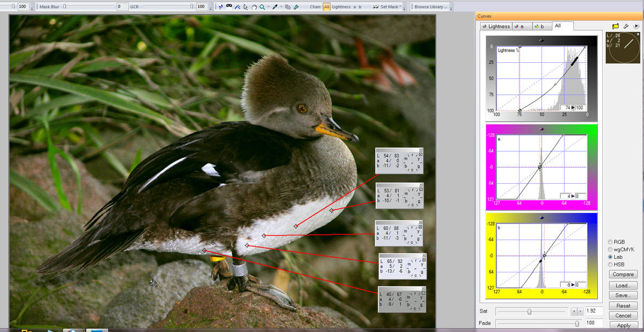The height and width of the screenshot is (332, 644).
Task: Select the magnifier zoom tool
Action: [x=262, y=7]
